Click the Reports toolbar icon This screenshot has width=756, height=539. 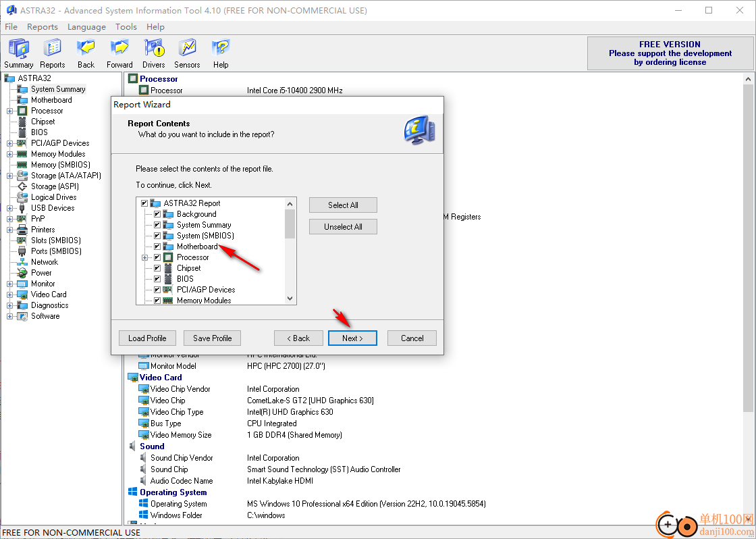point(52,53)
